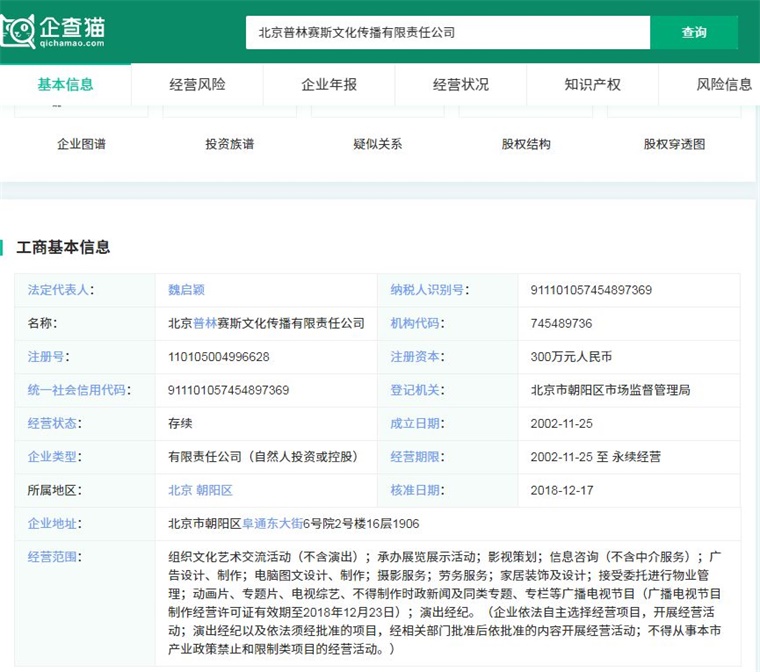Open the 经营风险 tab
760x672 pixels.
coord(197,84)
